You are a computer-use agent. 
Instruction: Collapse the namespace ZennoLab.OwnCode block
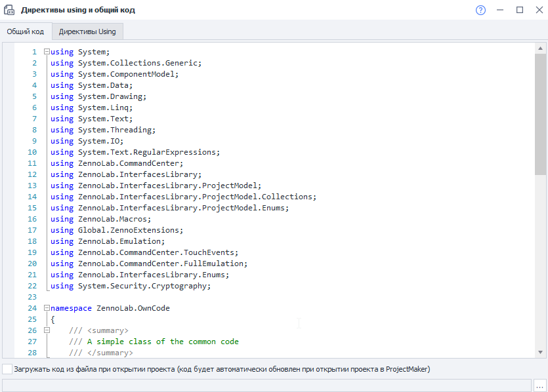46,308
